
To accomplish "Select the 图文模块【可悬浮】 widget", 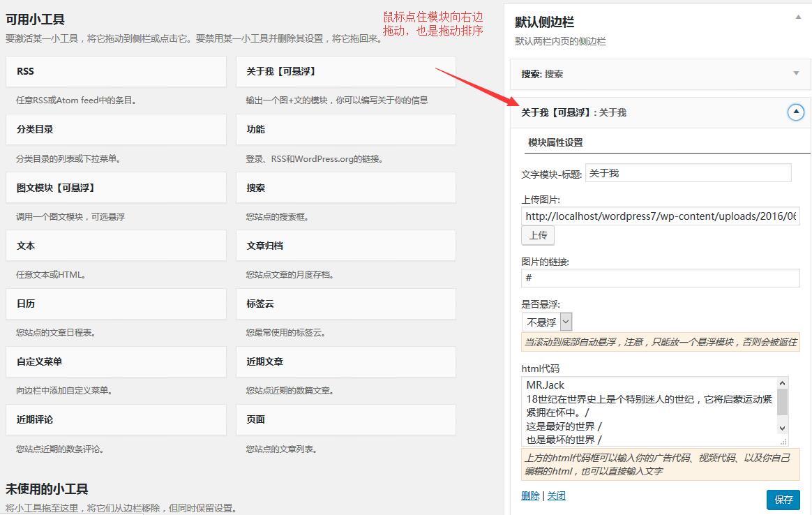I will point(116,188).
